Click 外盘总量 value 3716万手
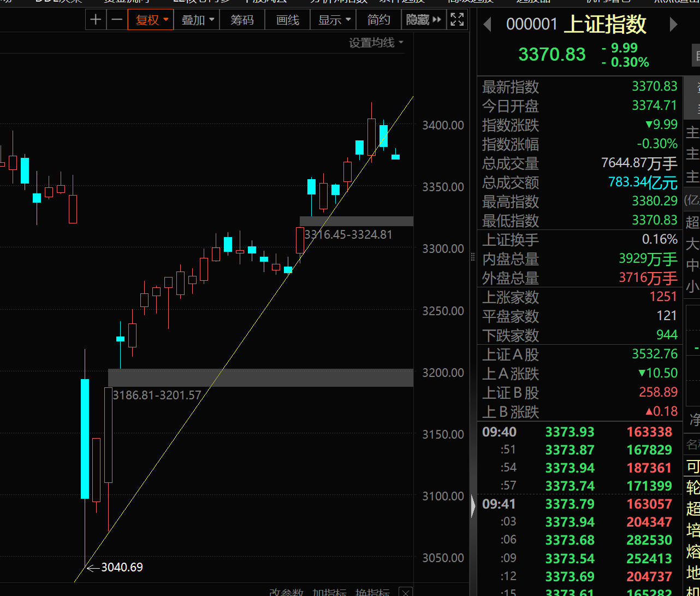Screen dimensions: 700x596 [x=648, y=278]
